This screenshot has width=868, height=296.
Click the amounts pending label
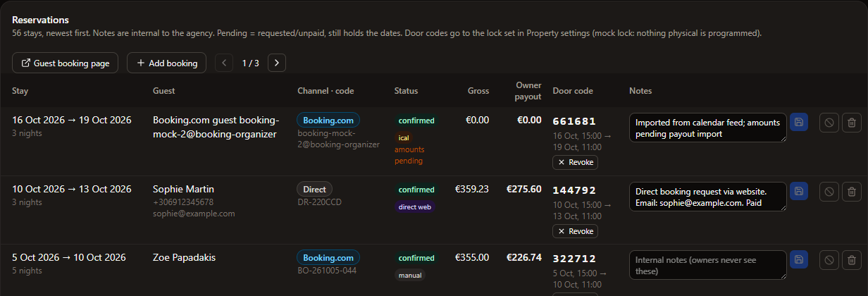409,155
